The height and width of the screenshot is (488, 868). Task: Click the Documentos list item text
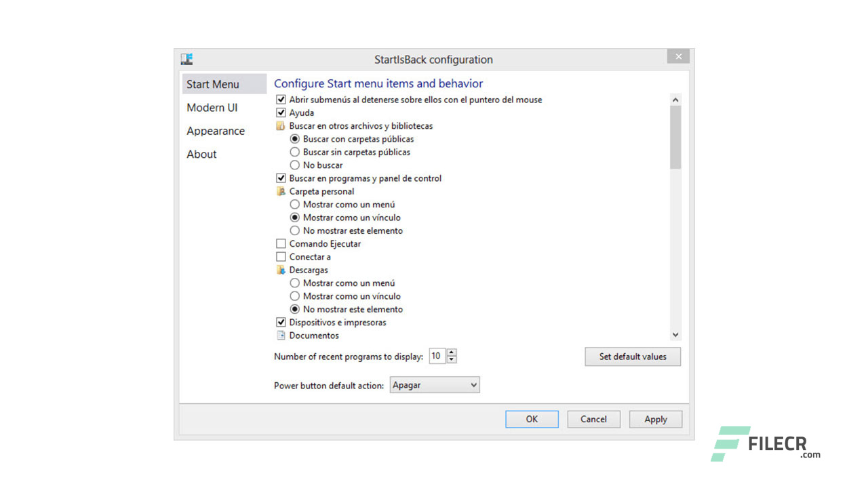[314, 335]
